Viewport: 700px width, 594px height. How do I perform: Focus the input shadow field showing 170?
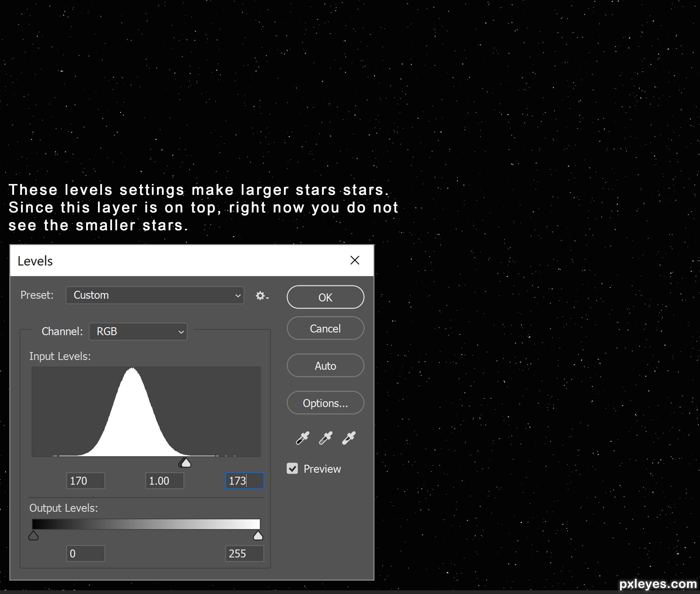click(x=86, y=481)
